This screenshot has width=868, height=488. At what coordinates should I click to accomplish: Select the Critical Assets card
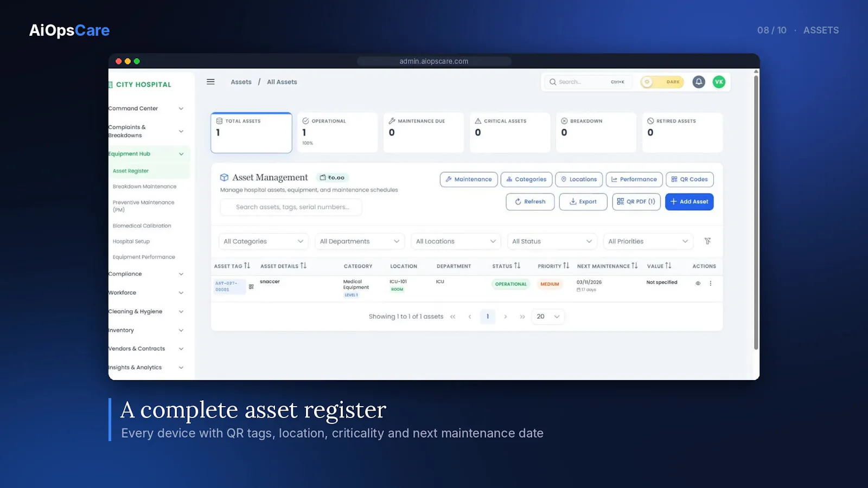point(510,133)
